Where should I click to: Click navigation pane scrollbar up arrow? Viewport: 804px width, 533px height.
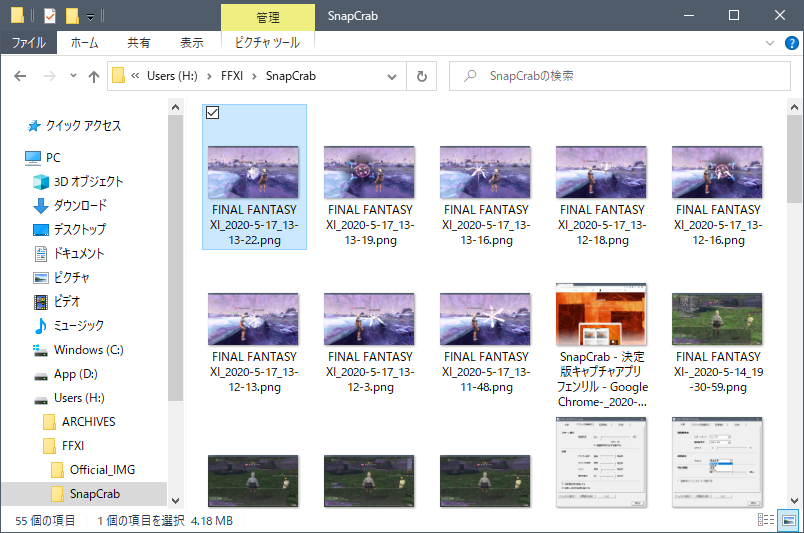point(175,107)
